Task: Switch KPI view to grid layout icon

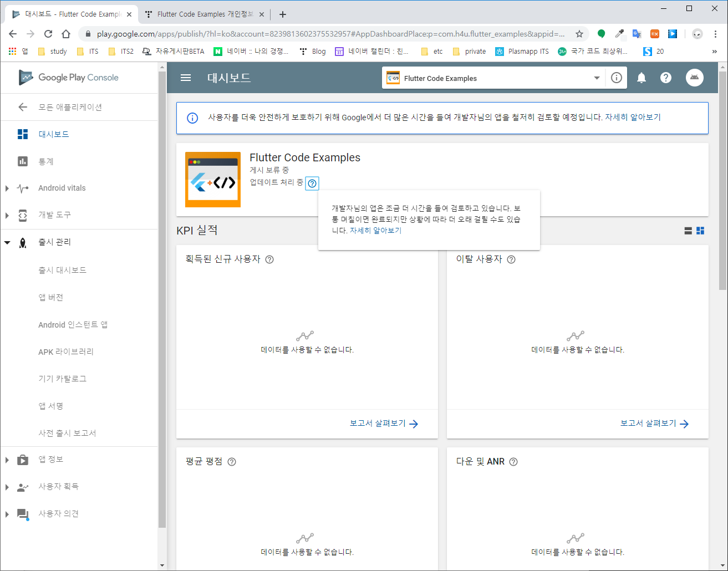Action: pyautogui.click(x=700, y=231)
